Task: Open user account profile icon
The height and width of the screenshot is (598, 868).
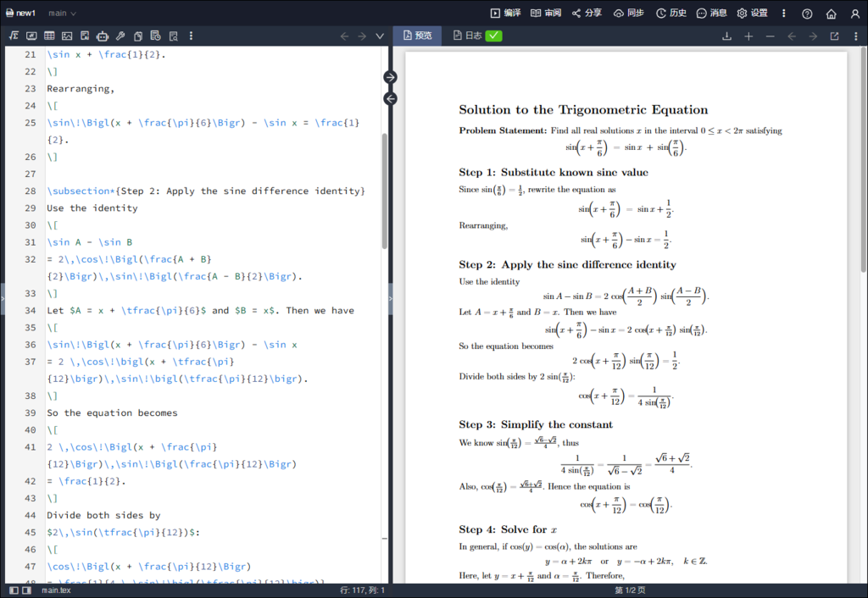Action: (855, 14)
